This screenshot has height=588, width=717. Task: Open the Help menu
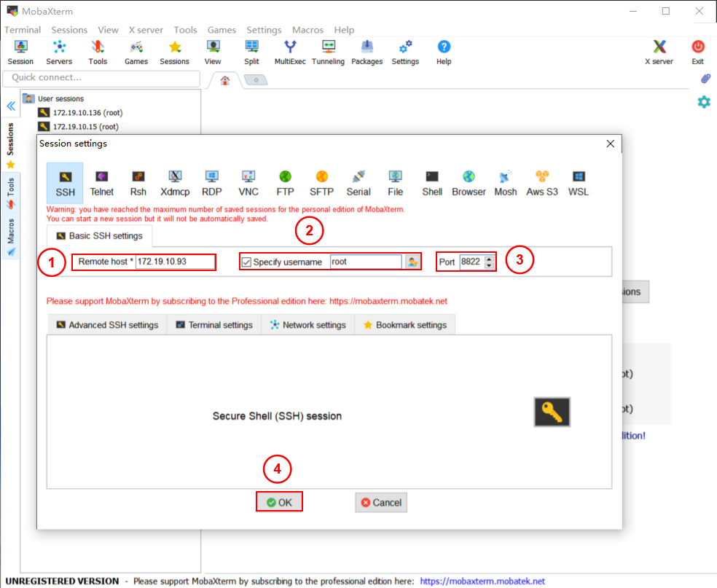tap(344, 30)
